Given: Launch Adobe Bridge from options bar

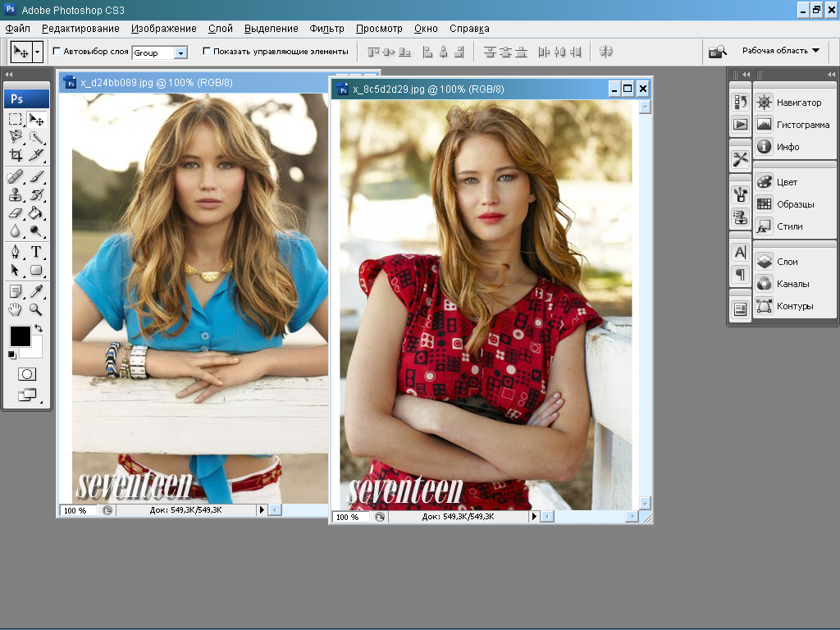Looking at the screenshot, I should tap(717, 52).
